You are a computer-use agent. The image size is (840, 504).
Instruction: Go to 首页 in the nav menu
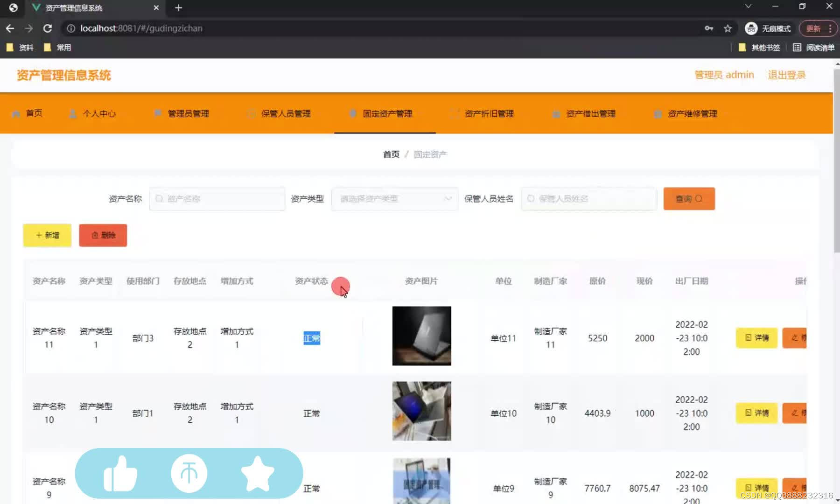(x=28, y=113)
